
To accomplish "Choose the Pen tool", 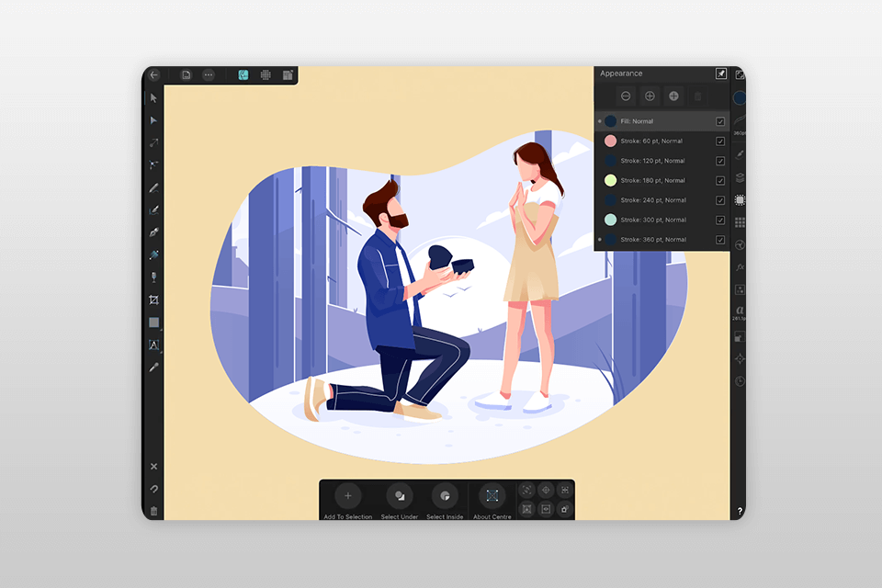I will (153, 208).
